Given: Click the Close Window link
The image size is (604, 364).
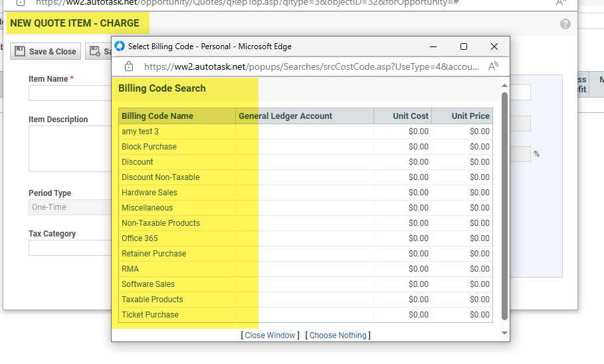Looking at the screenshot, I should coord(270,335).
